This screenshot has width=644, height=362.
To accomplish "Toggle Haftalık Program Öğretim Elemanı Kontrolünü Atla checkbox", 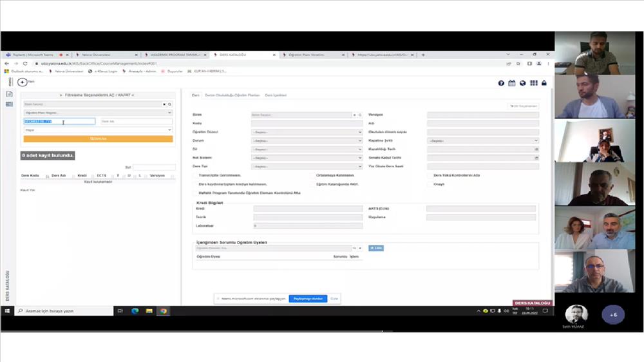I will tap(194, 193).
